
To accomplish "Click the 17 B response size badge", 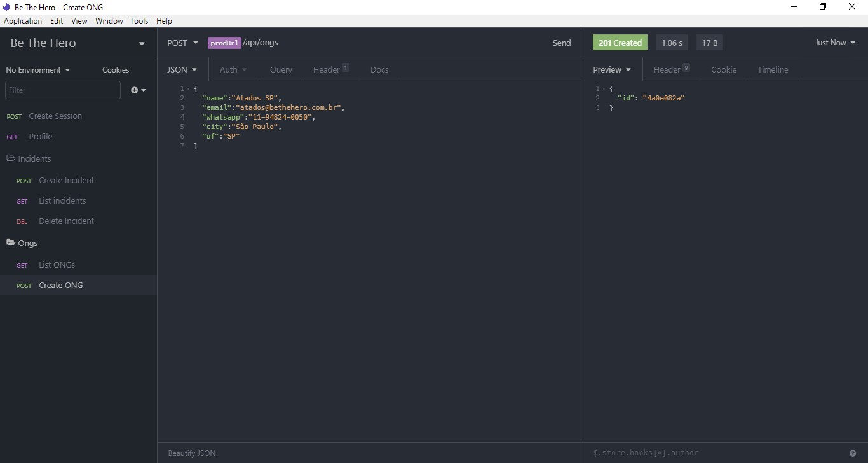I will 710,43.
